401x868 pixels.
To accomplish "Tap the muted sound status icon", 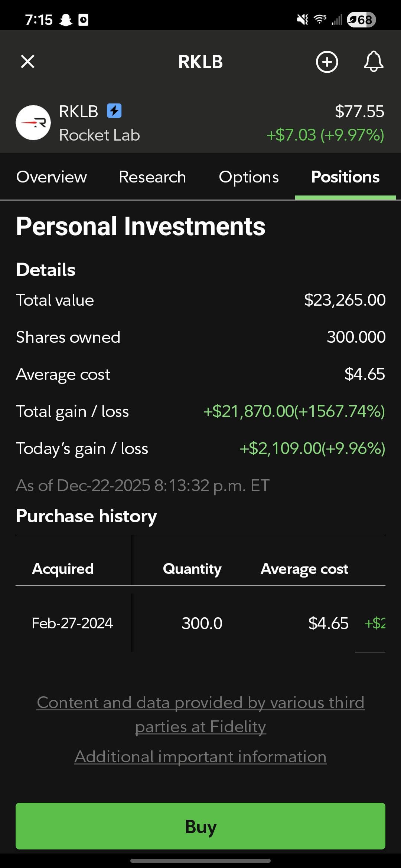I will (303, 20).
